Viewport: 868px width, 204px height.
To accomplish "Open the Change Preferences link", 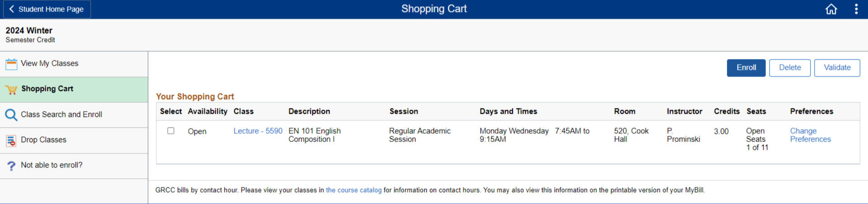I will 810,135.
